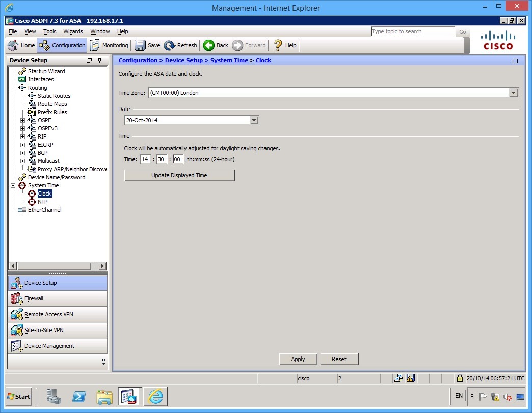
Task: Click the padlock icon in the status bar
Action: (x=460, y=378)
